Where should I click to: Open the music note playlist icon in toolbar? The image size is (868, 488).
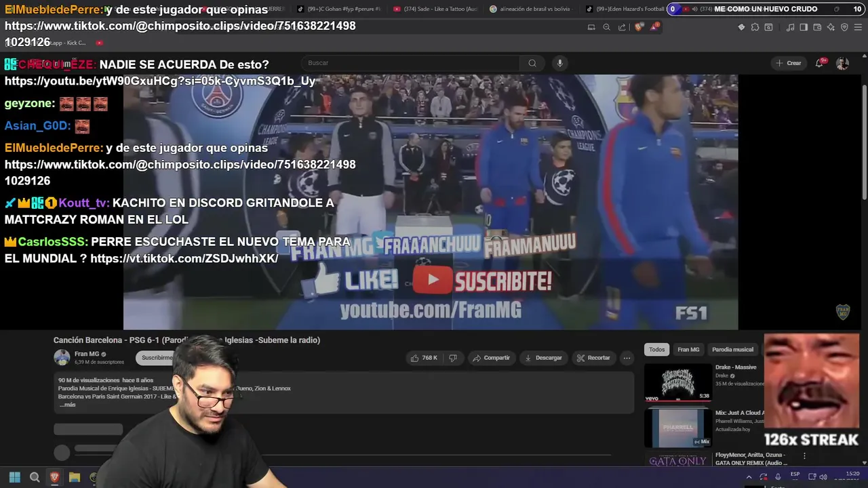point(790,27)
